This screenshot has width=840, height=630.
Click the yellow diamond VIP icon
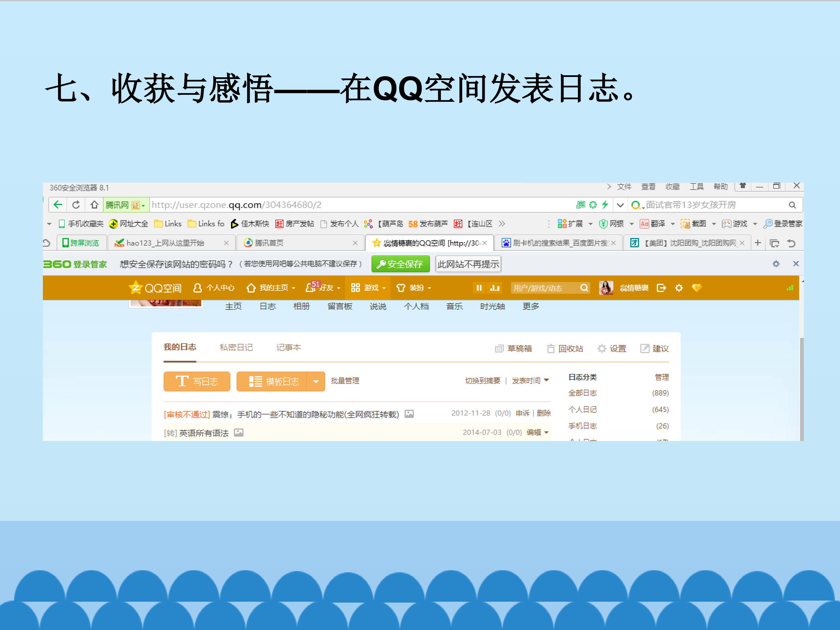(696, 288)
